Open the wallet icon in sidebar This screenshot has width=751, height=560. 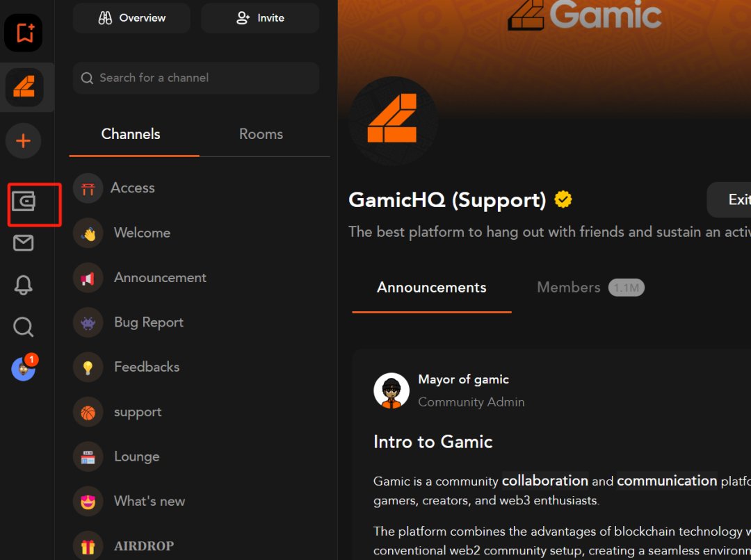coord(24,201)
